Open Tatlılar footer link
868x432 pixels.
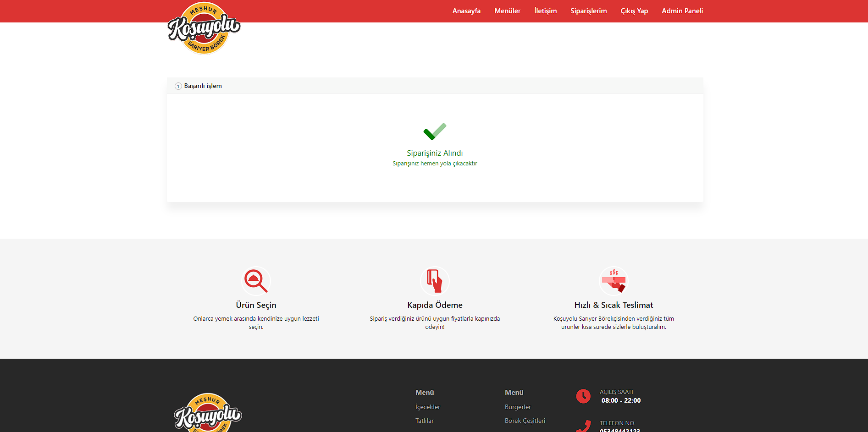pyautogui.click(x=424, y=421)
